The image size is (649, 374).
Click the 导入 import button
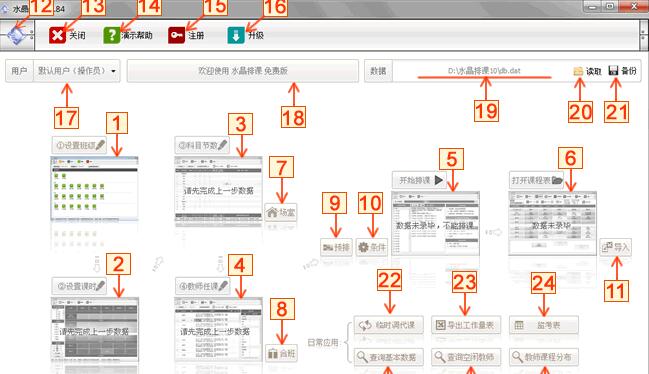pyautogui.click(x=615, y=247)
